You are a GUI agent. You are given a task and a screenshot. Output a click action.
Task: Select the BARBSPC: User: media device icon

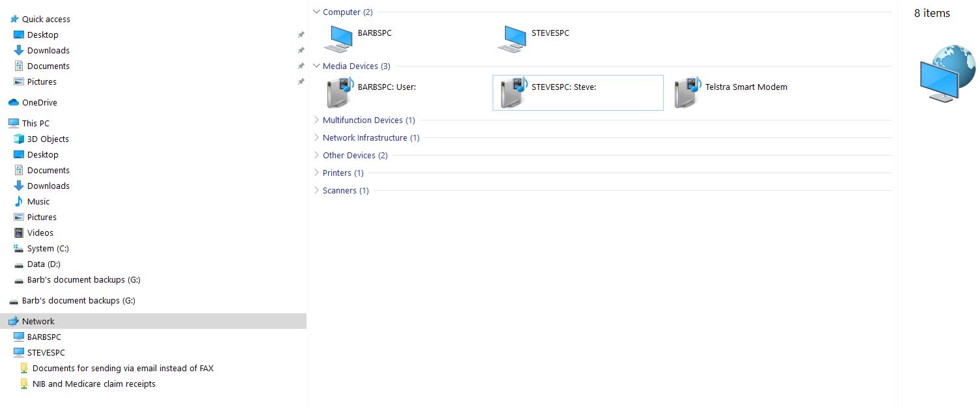click(340, 92)
